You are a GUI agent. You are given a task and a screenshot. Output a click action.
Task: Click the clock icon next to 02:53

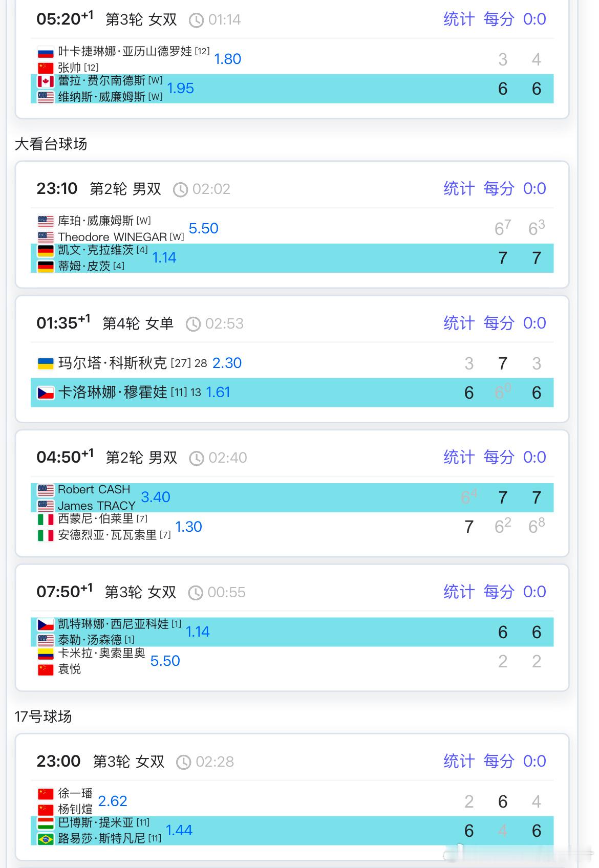click(193, 324)
